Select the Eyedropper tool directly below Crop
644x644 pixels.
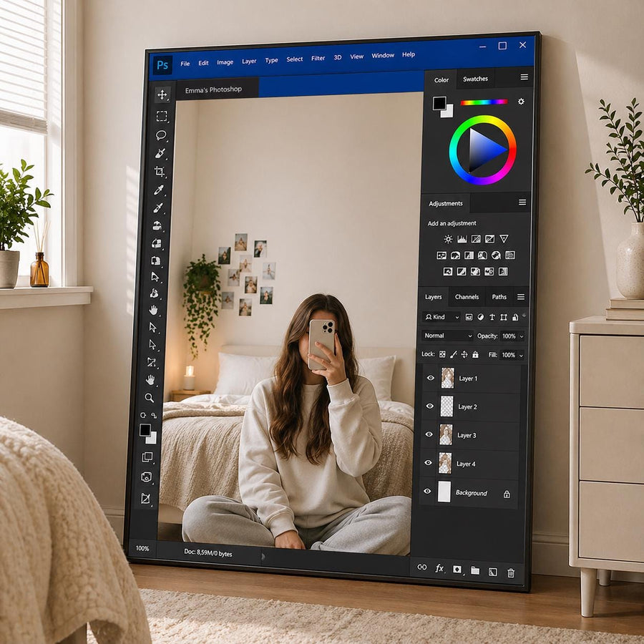(159, 190)
